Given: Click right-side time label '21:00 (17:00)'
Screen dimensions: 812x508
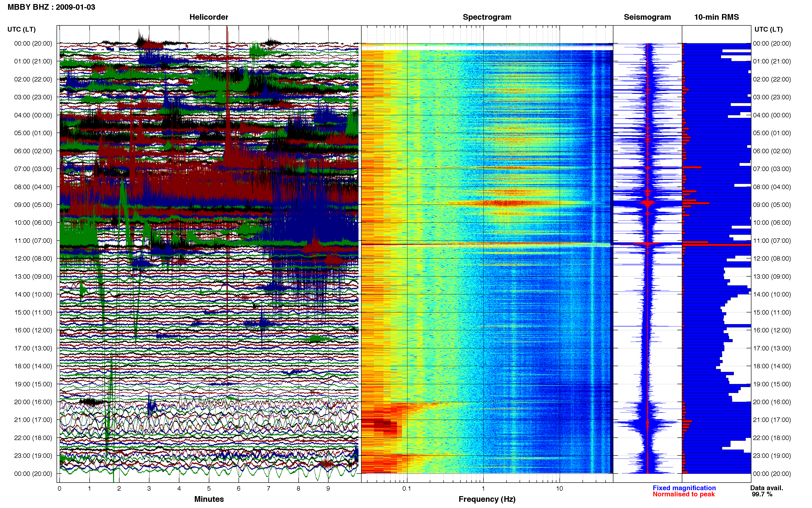Looking at the screenshot, I should coord(772,420).
